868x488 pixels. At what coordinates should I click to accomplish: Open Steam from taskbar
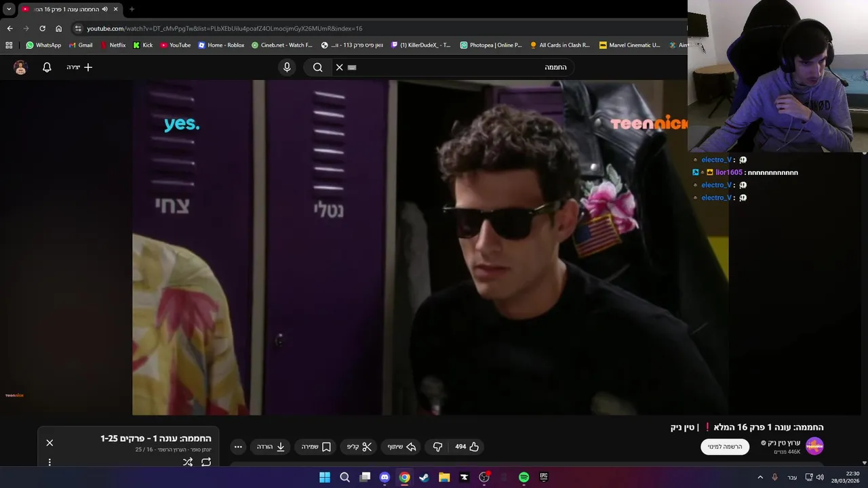(424, 477)
